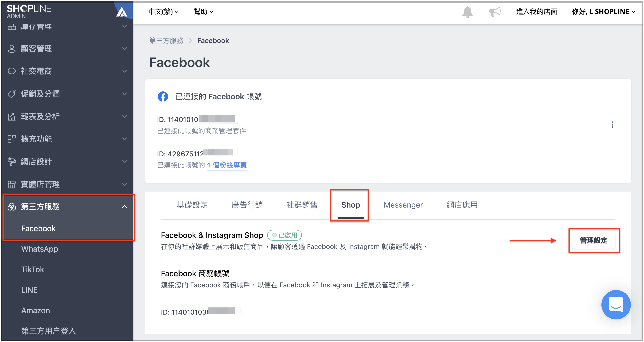644x342 pixels.
Task: Go to 進入我的店面 storefront link
Action: [536, 12]
